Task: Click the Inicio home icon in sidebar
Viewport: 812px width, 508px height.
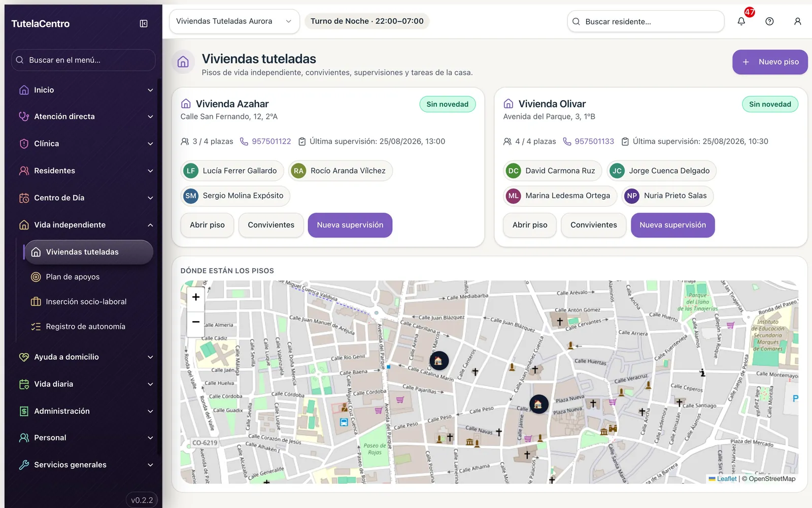Action: coord(24,90)
